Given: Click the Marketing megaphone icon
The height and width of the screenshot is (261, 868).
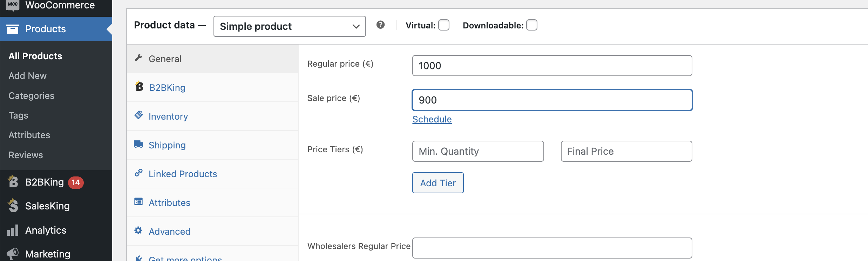Looking at the screenshot, I should point(13,254).
